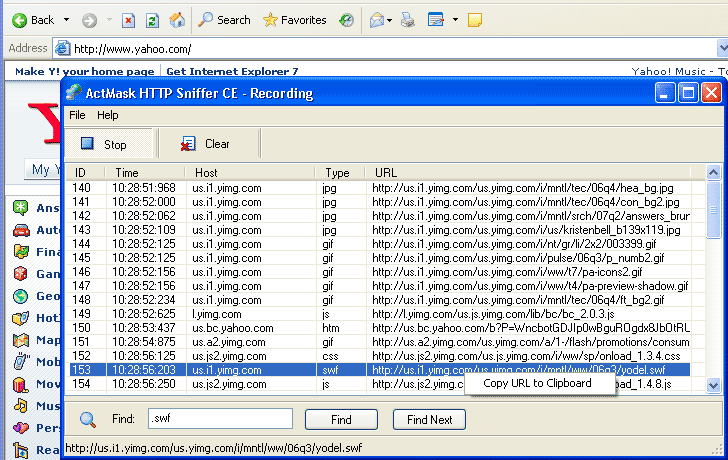Viewport: 728px width, 460px height.
Task: Click Yahoo Music note sidebar icon
Action: pyautogui.click(x=20, y=405)
